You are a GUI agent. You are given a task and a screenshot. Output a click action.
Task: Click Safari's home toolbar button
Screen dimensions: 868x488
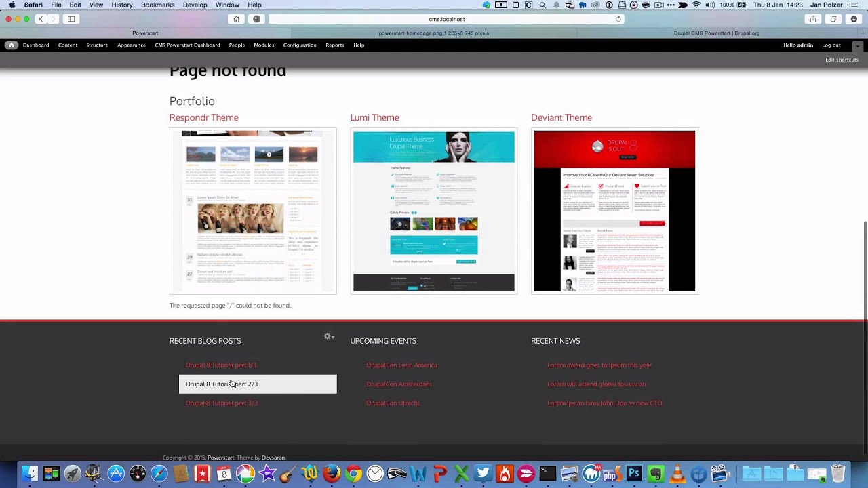click(x=236, y=19)
